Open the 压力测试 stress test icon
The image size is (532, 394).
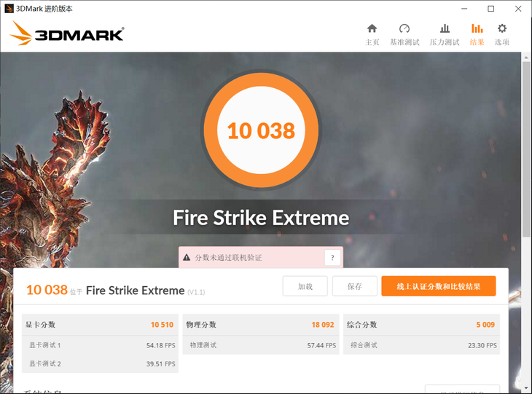pos(445,28)
